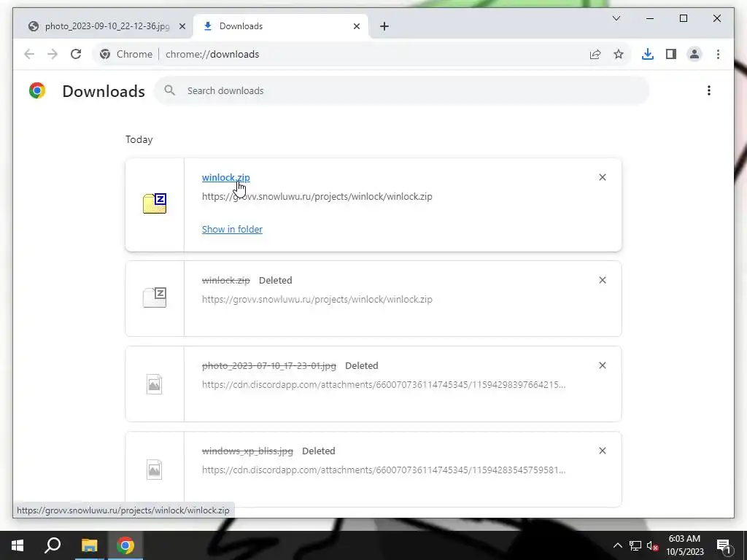747x560 pixels.
Task: Go back using the browser back arrow
Action: 29,54
